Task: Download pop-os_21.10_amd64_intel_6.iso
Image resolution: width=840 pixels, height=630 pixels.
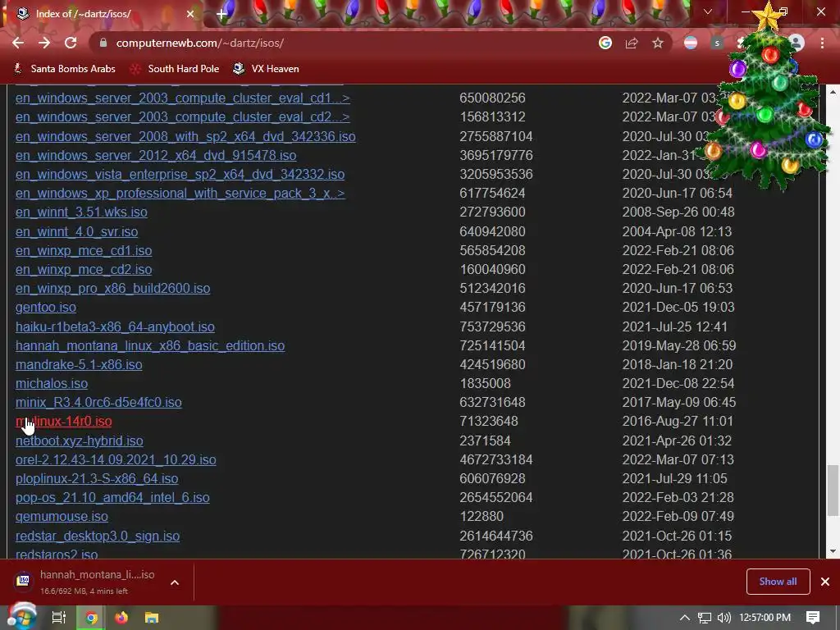Action: point(112,498)
